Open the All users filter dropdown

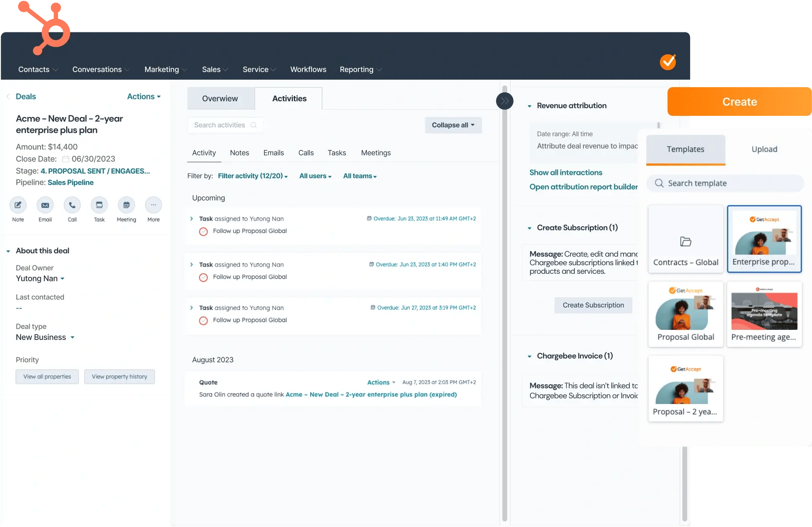pos(315,176)
